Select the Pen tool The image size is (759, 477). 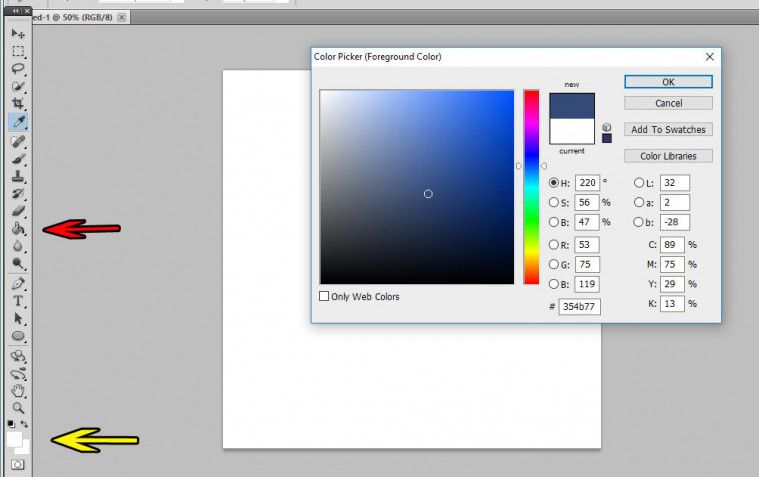[x=18, y=284]
